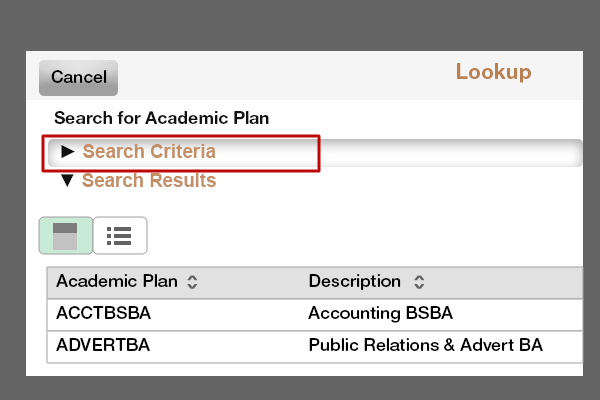This screenshot has width=600, height=400.
Task: Cancel the Lookup dialog
Action: tap(78, 78)
